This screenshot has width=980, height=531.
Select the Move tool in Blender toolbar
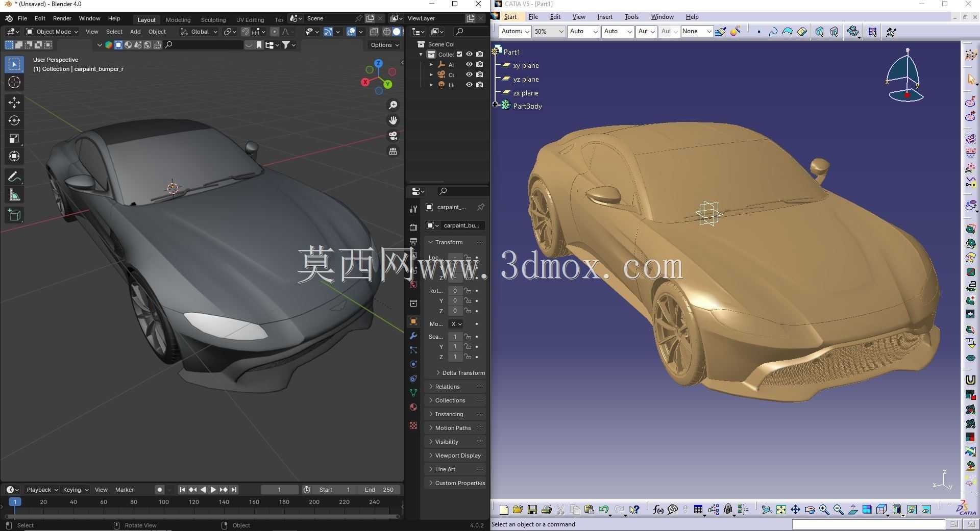pyautogui.click(x=14, y=103)
